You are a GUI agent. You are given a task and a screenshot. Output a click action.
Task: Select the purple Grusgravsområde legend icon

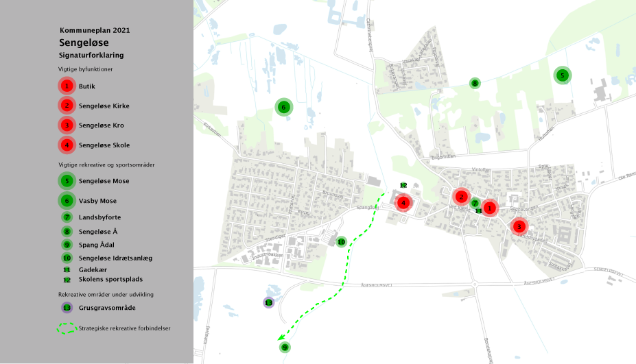tap(67, 308)
